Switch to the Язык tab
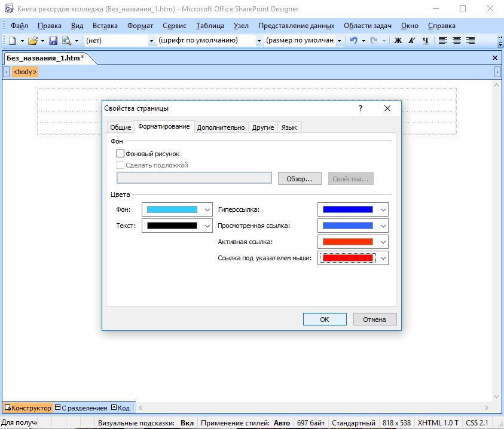The height and width of the screenshot is (429, 504). 289,127
